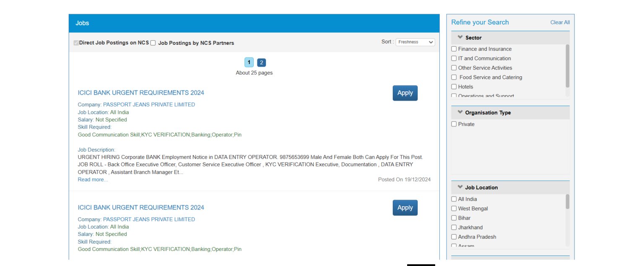
Task: Apply to the second ICICI Bank job
Action: [405, 208]
